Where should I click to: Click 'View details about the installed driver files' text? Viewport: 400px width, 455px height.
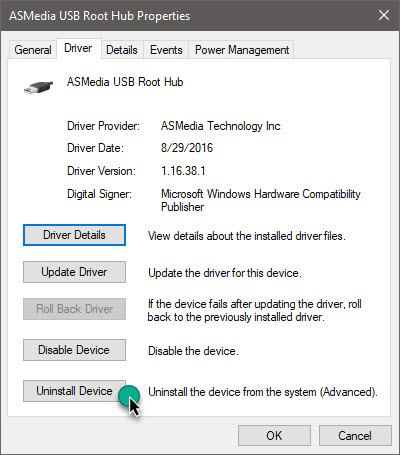(247, 236)
